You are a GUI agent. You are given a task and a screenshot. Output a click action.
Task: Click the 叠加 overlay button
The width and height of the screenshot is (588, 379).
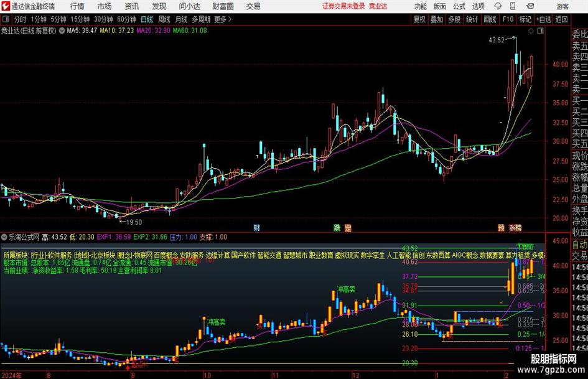(x=437, y=19)
